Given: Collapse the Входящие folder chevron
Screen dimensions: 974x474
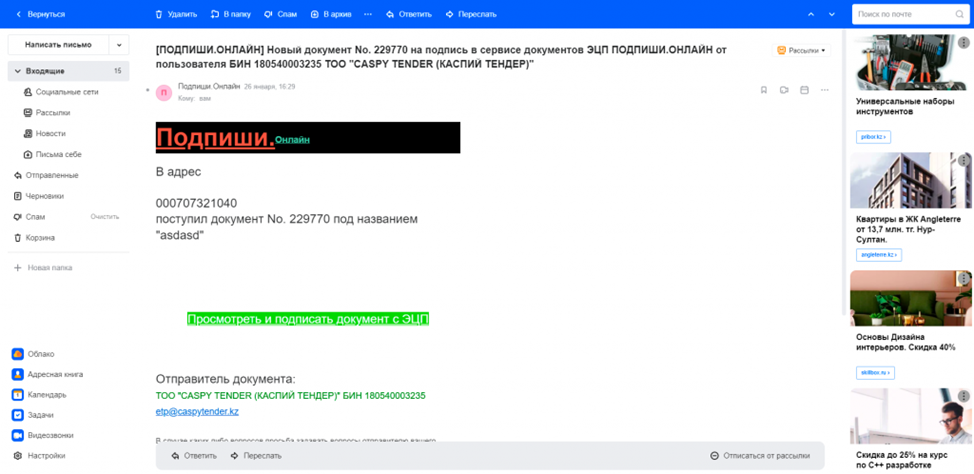Looking at the screenshot, I should click(x=17, y=71).
